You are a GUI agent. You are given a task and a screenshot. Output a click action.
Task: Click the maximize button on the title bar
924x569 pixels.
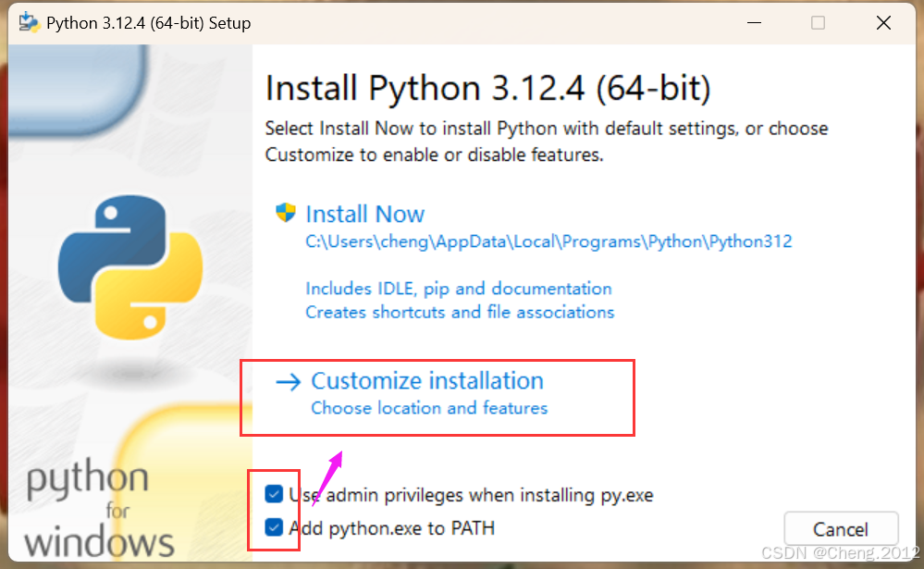[x=818, y=22]
